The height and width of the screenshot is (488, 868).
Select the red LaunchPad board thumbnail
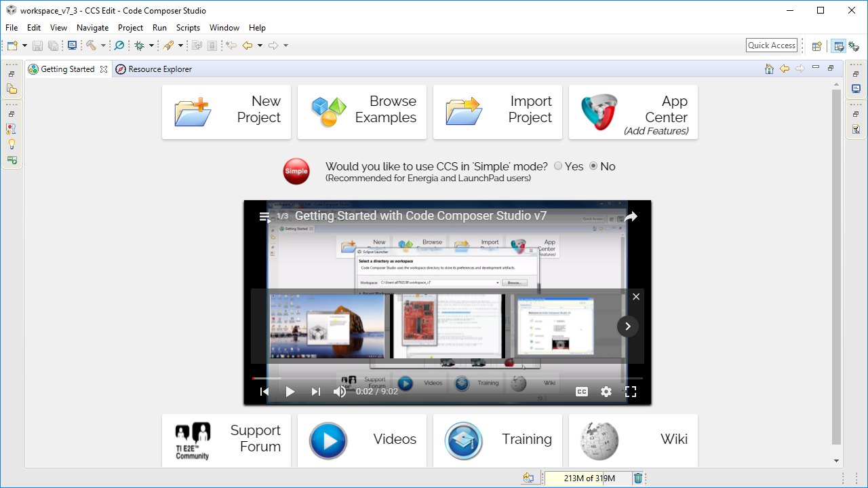pos(448,326)
